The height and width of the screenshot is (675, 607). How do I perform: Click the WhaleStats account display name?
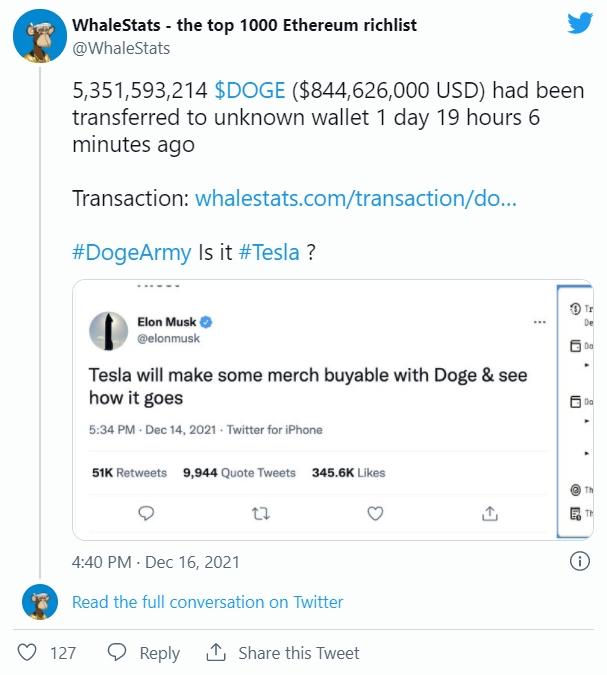tap(245, 24)
